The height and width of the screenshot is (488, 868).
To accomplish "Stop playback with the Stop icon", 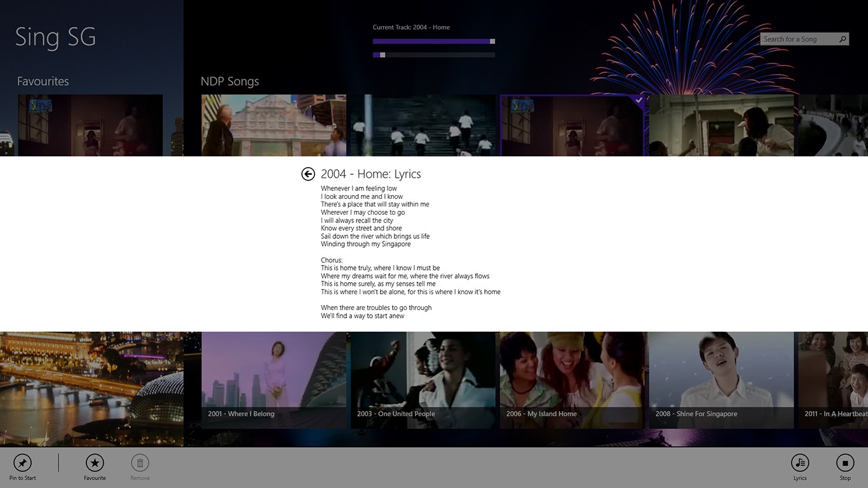I will click(845, 463).
